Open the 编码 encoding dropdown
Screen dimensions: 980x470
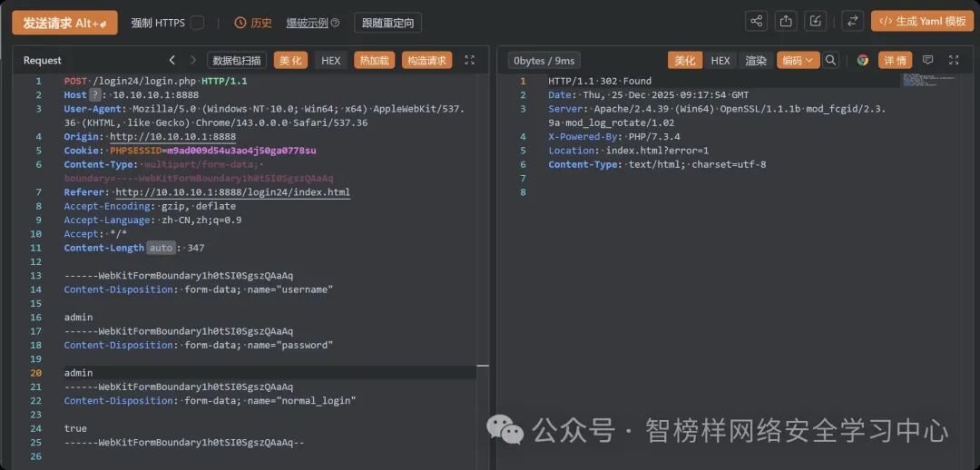pos(799,60)
